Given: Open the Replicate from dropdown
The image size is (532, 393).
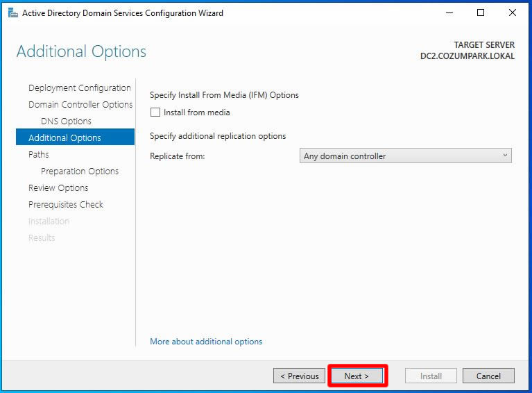Looking at the screenshot, I should tap(405, 156).
